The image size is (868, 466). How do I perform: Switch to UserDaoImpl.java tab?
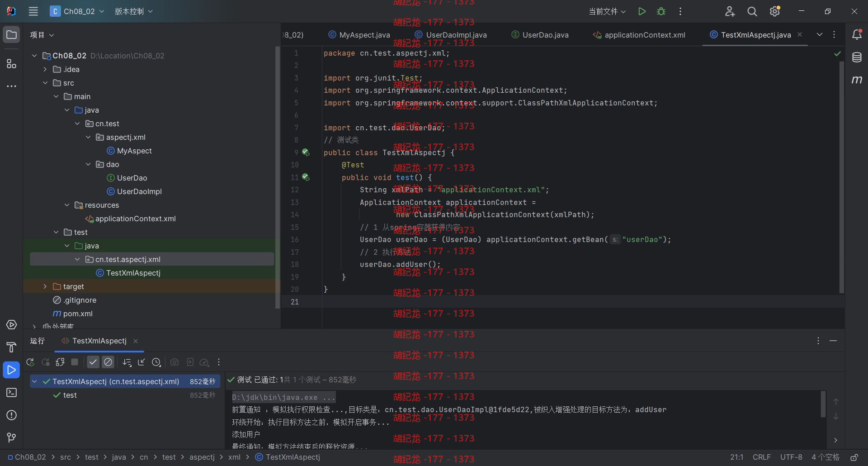pyautogui.click(x=451, y=35)
